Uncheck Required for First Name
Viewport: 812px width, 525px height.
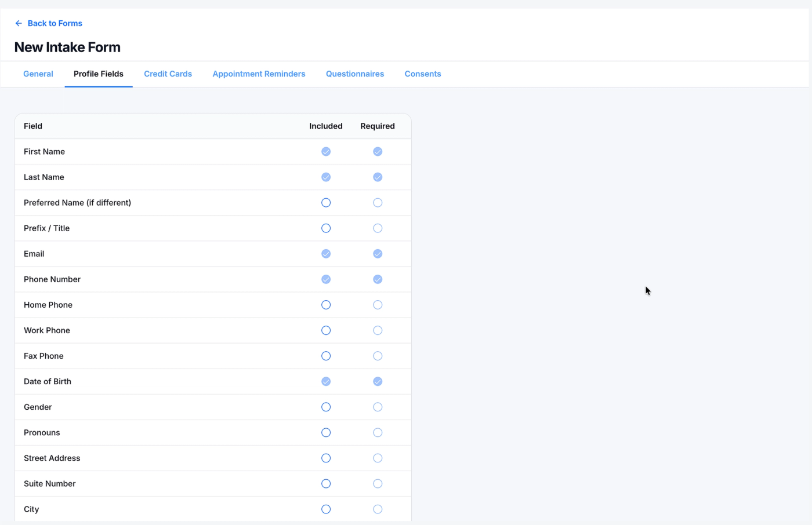(378, 152)
